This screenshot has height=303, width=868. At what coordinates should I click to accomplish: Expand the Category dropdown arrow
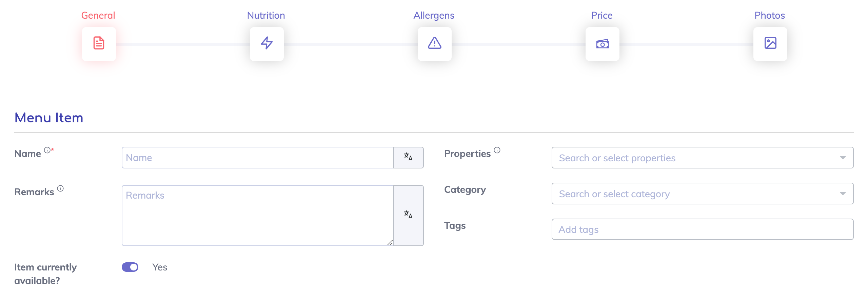click(843, 194)
